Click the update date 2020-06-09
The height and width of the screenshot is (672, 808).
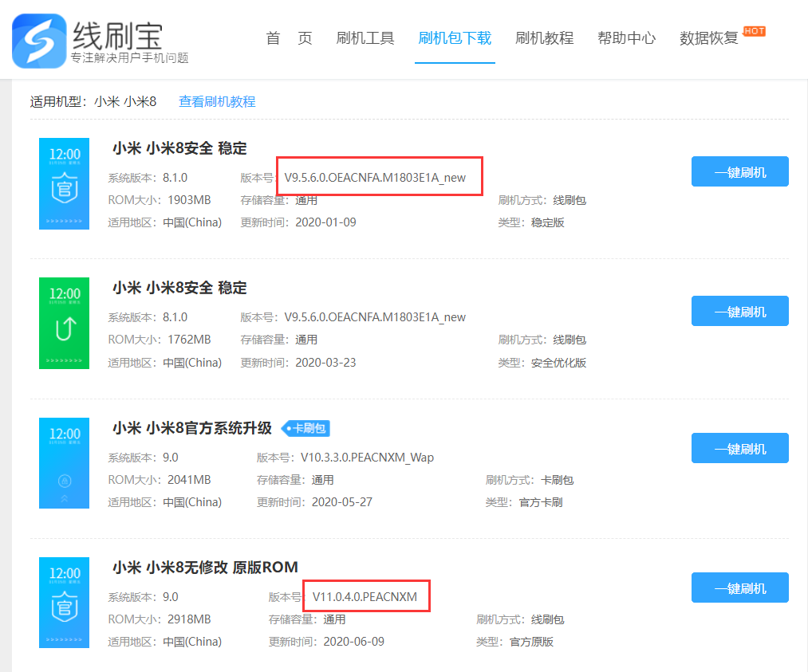(x=354, y=642)
